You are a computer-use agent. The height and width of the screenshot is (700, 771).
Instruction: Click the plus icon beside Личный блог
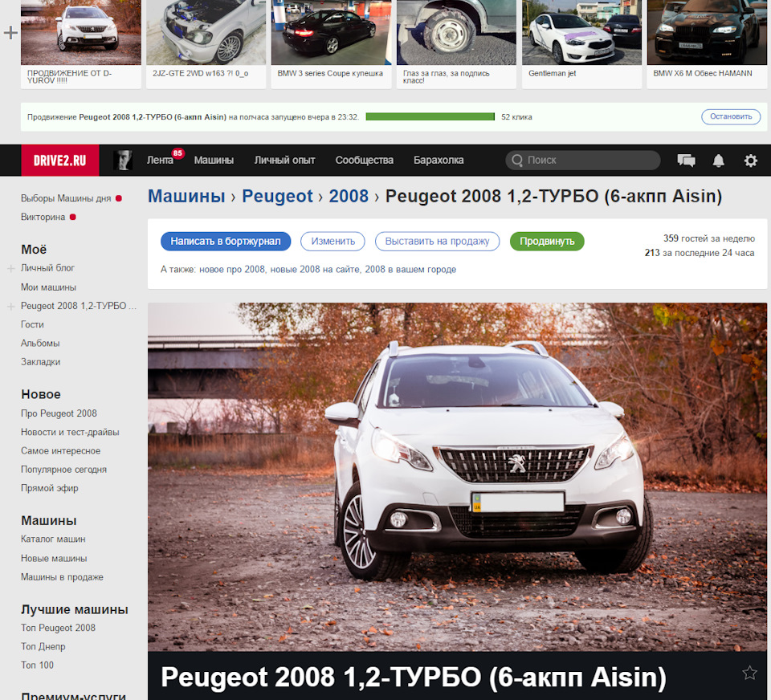pos(10,268)
